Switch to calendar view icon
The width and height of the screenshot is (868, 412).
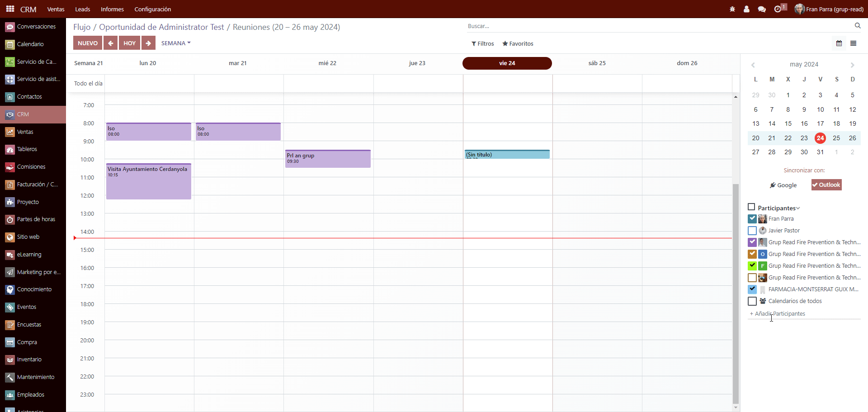click(x=839, y=43)
